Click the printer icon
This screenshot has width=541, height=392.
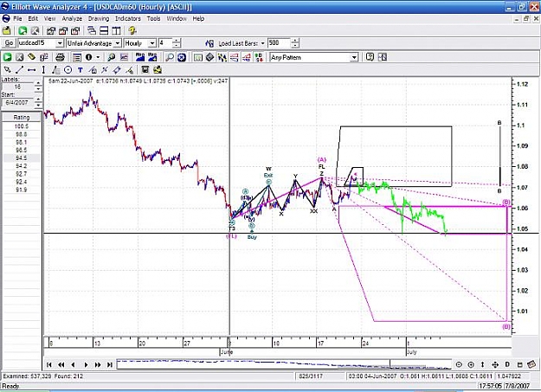click(60, 57)
